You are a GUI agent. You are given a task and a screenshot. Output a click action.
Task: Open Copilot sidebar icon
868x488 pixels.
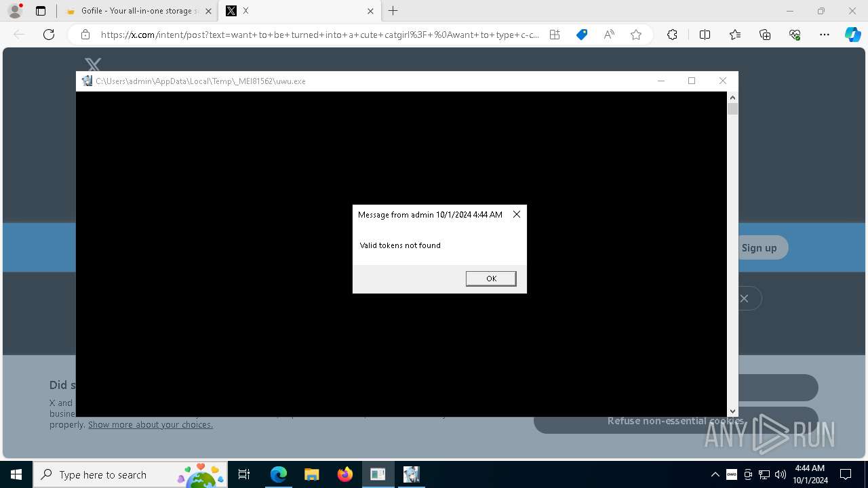pos(853,35)
